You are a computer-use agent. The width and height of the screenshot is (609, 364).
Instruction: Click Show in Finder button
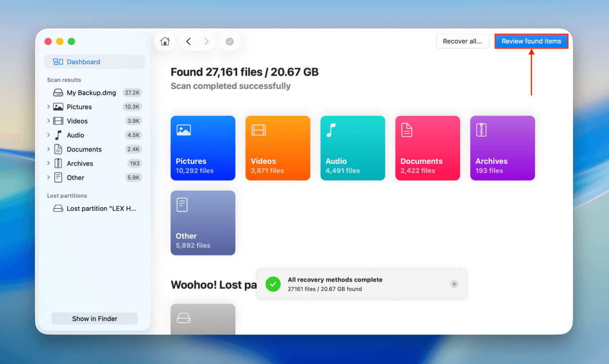click(94, 319)
